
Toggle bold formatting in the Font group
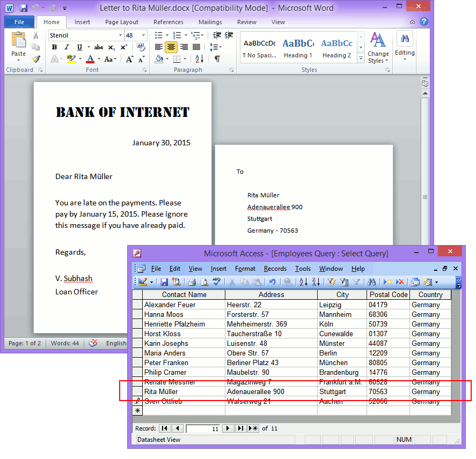54,47
